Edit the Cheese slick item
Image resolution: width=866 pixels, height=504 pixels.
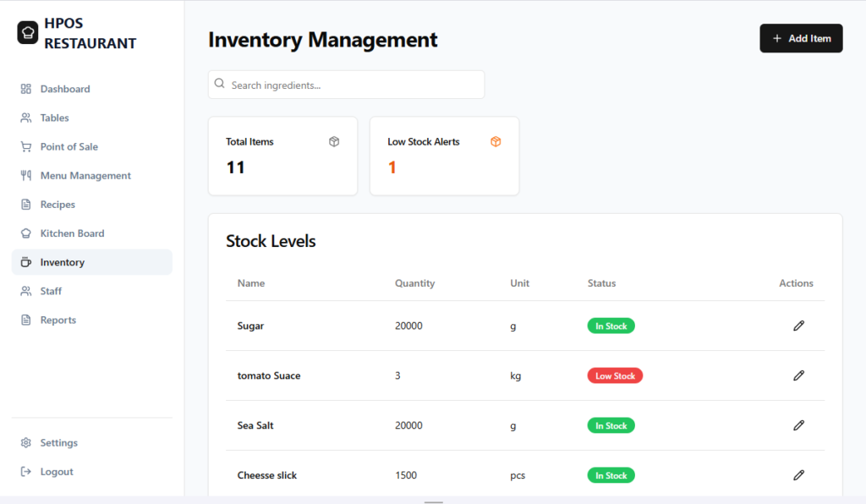(x=798, y=475)
